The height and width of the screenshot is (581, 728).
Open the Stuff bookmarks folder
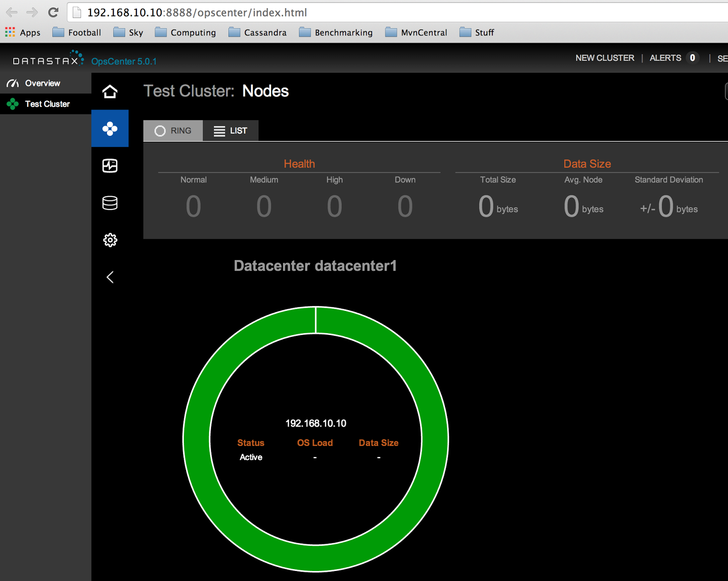point(477,32)
